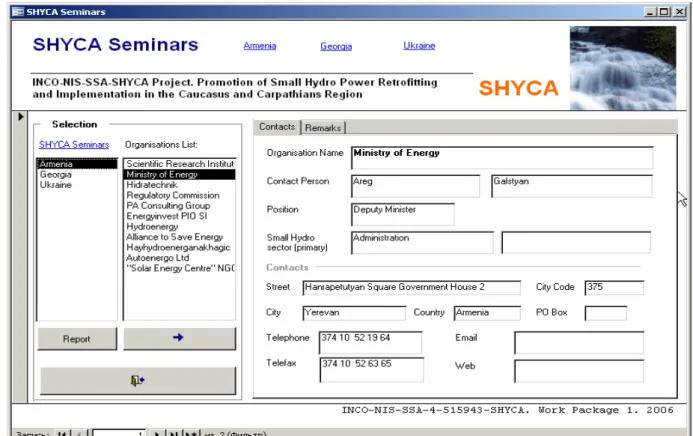Go to next record in navigation bar
The image size is (693, 436).
pyautogui.click(x=156, y=433)
